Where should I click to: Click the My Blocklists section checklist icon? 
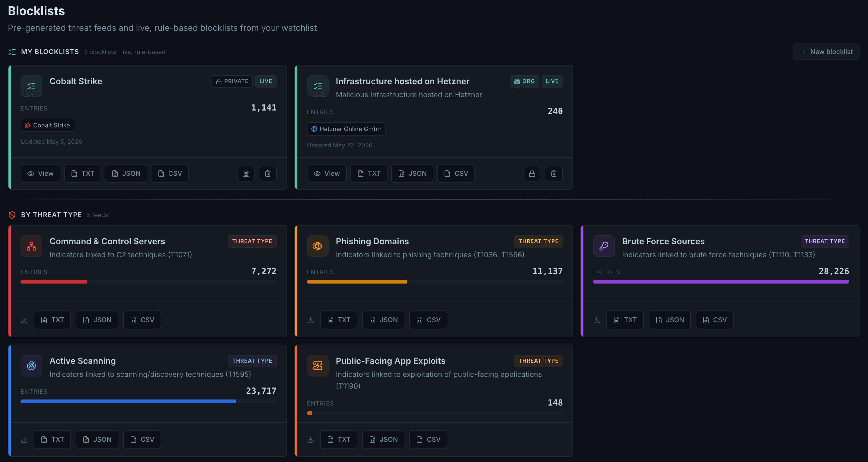tap(12, 52)
